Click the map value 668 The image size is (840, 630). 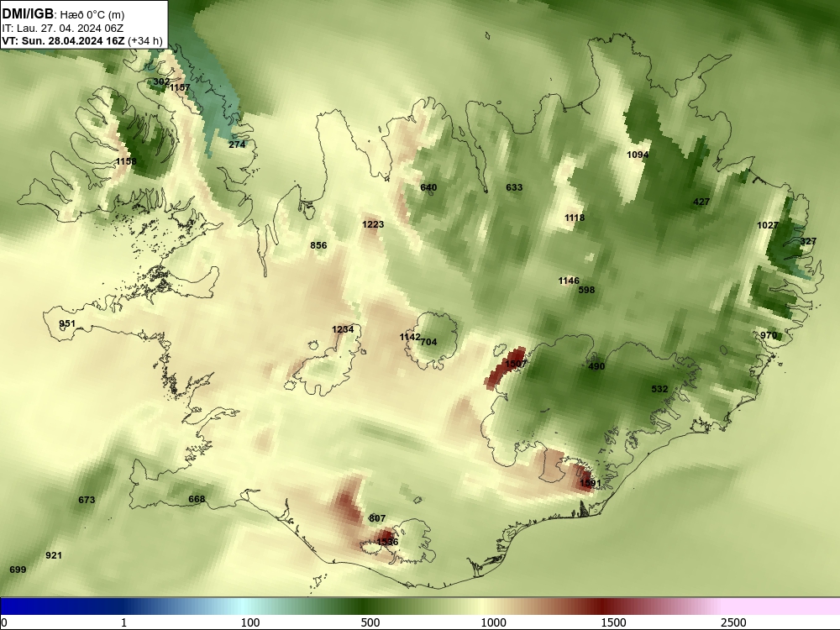(197, 499)
